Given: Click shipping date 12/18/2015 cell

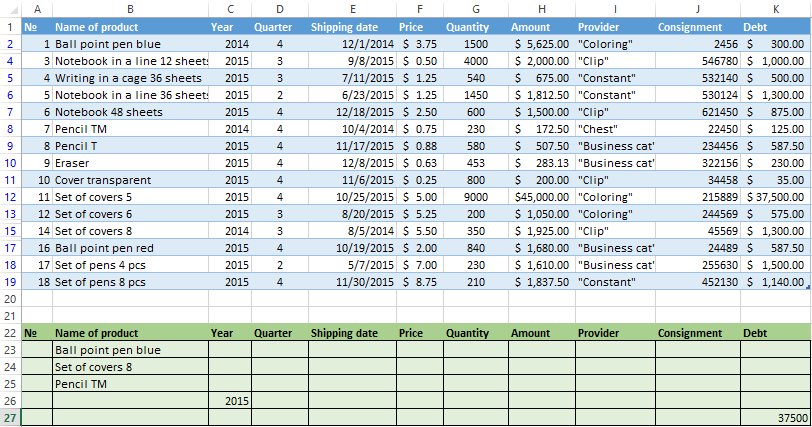Looking at the screenshot, I should (351, 112).
